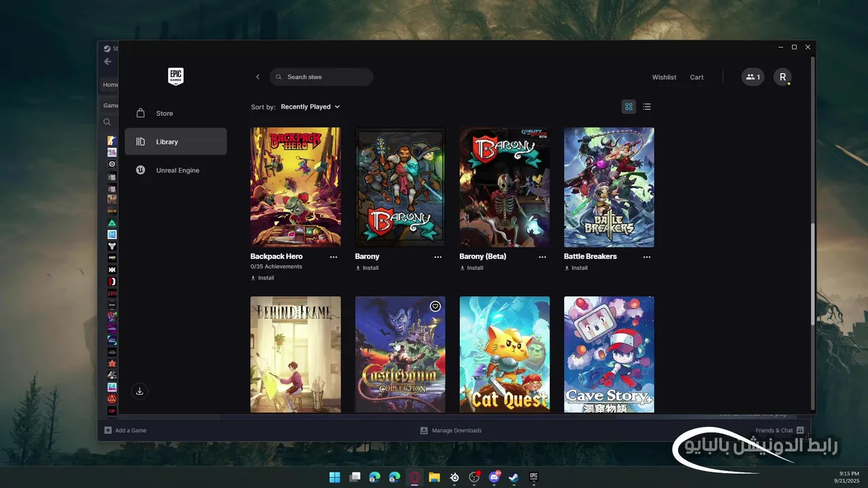Open the downloads icon in Epic sidebar
This screenshot has width=868, height=488.
140,391
